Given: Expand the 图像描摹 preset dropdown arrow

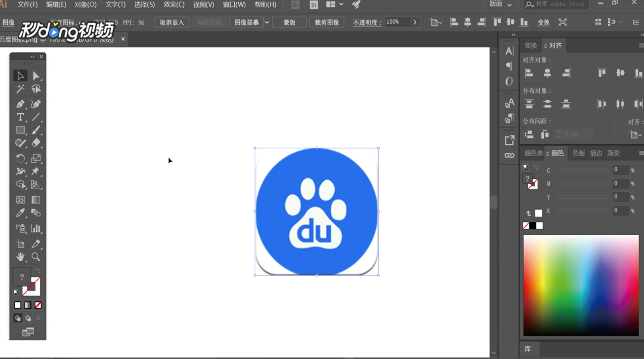Looking at the screenshot, I should coord(267,22).
